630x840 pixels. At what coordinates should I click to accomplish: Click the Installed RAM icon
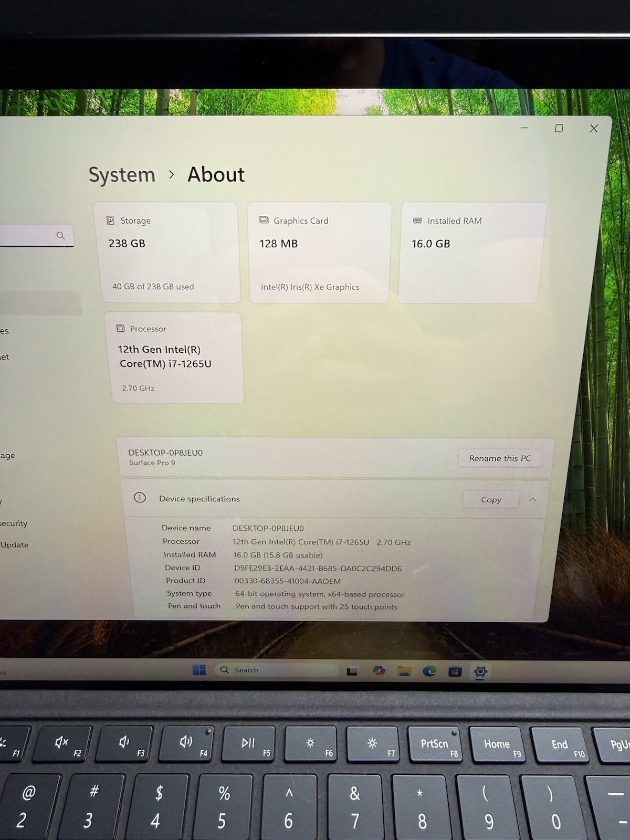[x=417, y=220]
